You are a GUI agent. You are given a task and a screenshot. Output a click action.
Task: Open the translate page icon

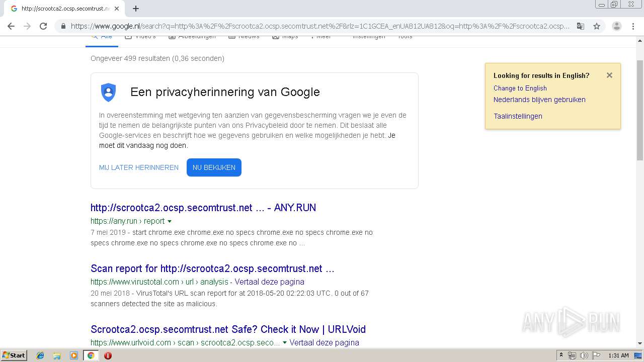(581, 26)
